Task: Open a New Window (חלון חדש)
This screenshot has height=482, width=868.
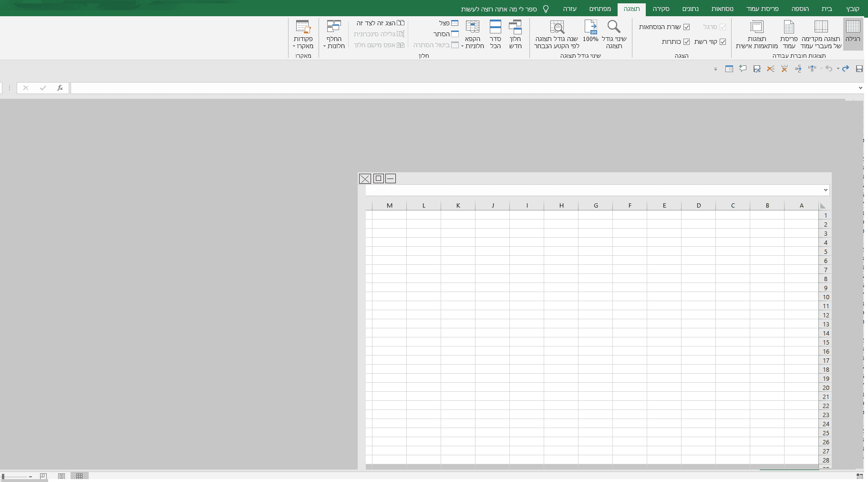Action: 516,34
